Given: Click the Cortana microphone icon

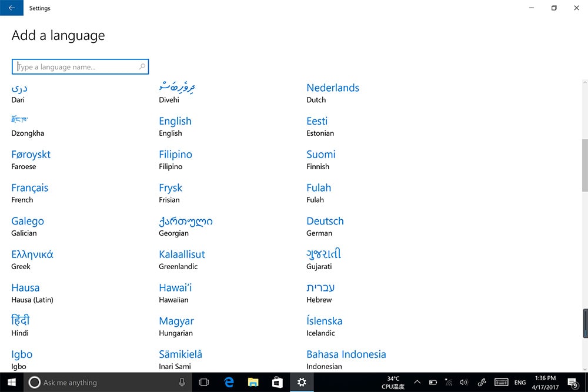Looking at the screenshot, I should pyautogui.click(x=182, y=383).
